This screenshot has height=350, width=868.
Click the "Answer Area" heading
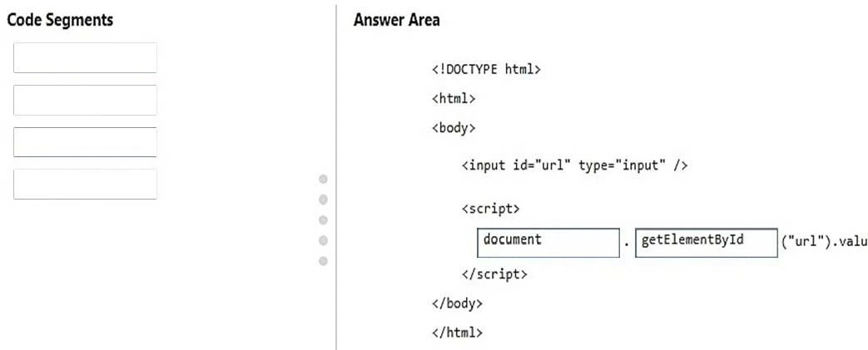point(397,20)
